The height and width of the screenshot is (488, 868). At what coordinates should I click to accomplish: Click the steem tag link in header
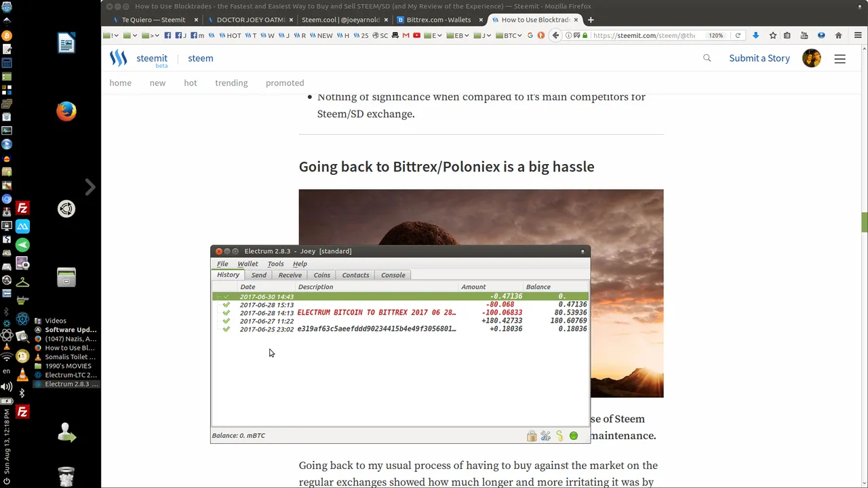(x=201, y=58)
